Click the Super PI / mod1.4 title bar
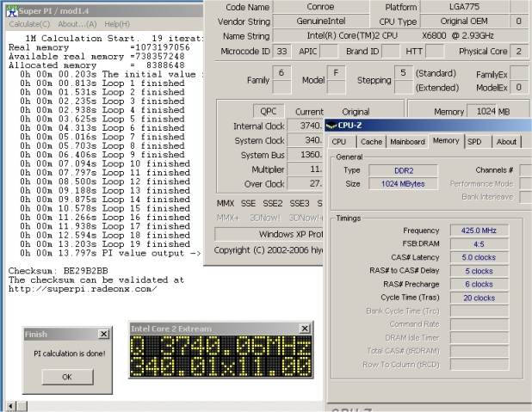The height and width of the screenshot is (412, 532). point(104,11)
